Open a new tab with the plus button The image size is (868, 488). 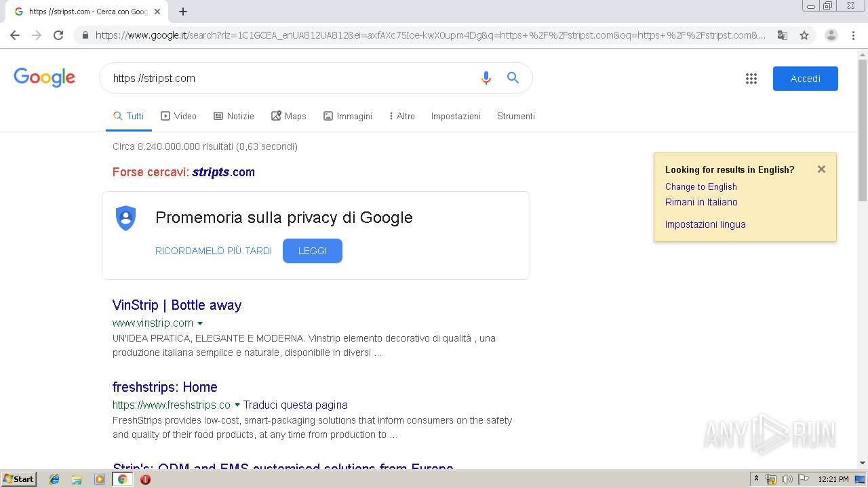(183, 12)
